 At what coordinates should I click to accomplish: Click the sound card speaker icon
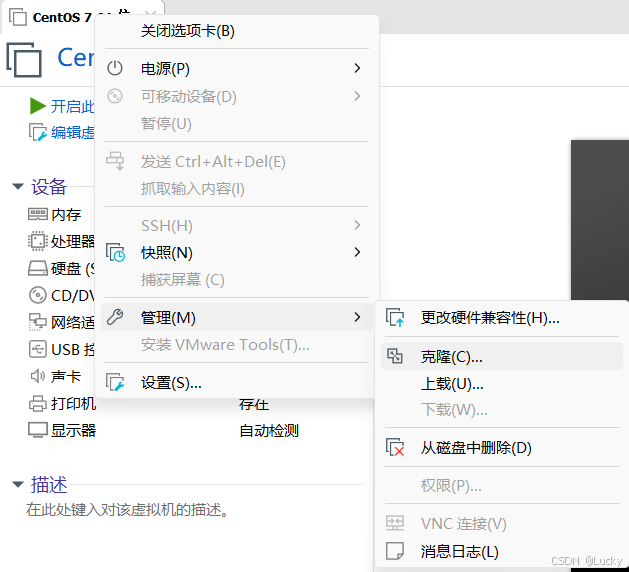tap(38, 376)
